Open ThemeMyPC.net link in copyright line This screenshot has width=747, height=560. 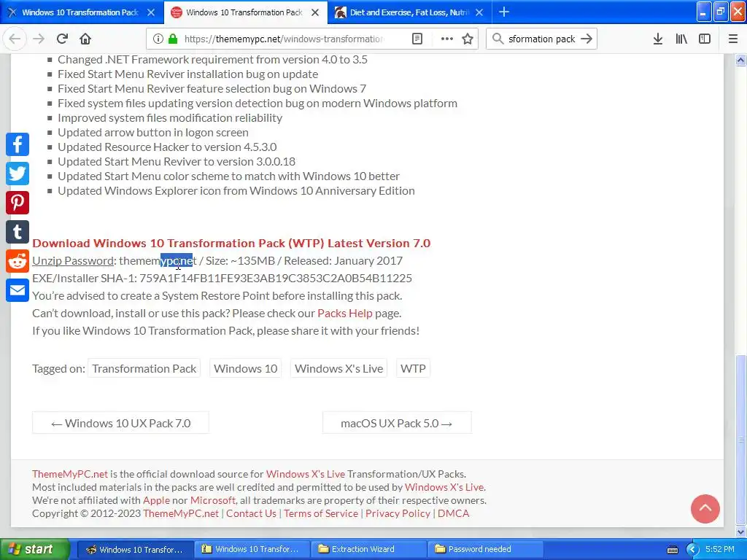coord(181,514)
